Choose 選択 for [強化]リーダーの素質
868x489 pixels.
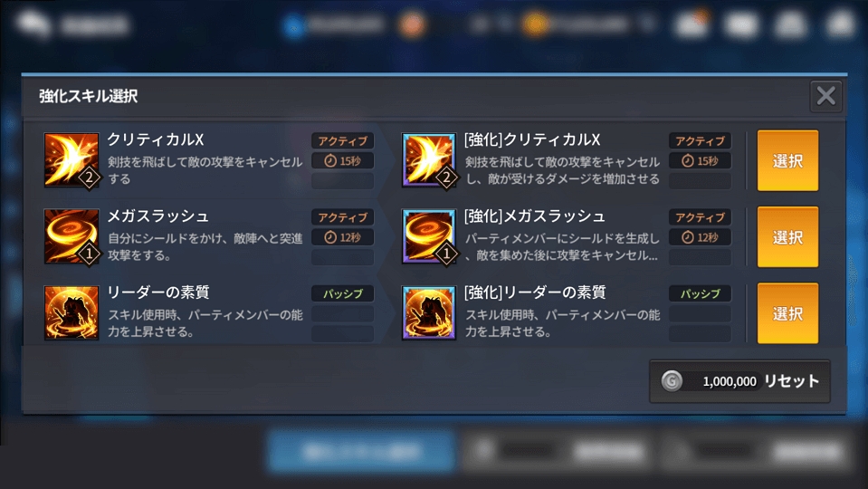[787, 313]
